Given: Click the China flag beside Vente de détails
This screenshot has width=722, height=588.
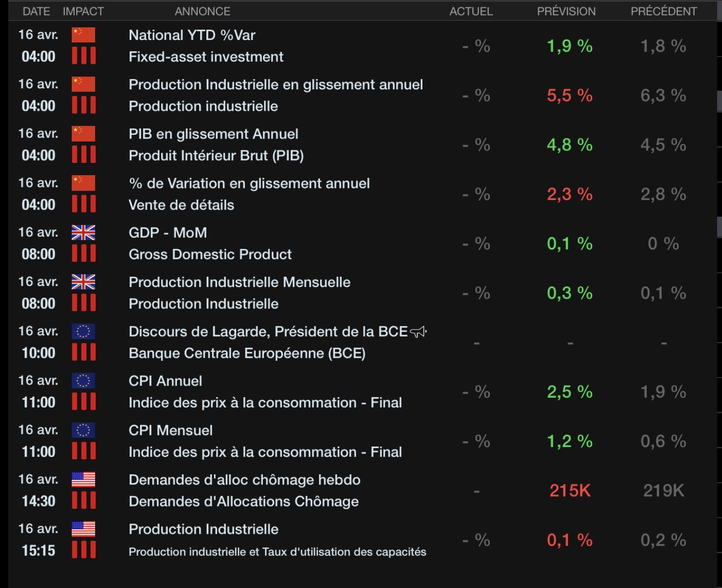Looking at the screenshot, I should click(x=83, y=183).
